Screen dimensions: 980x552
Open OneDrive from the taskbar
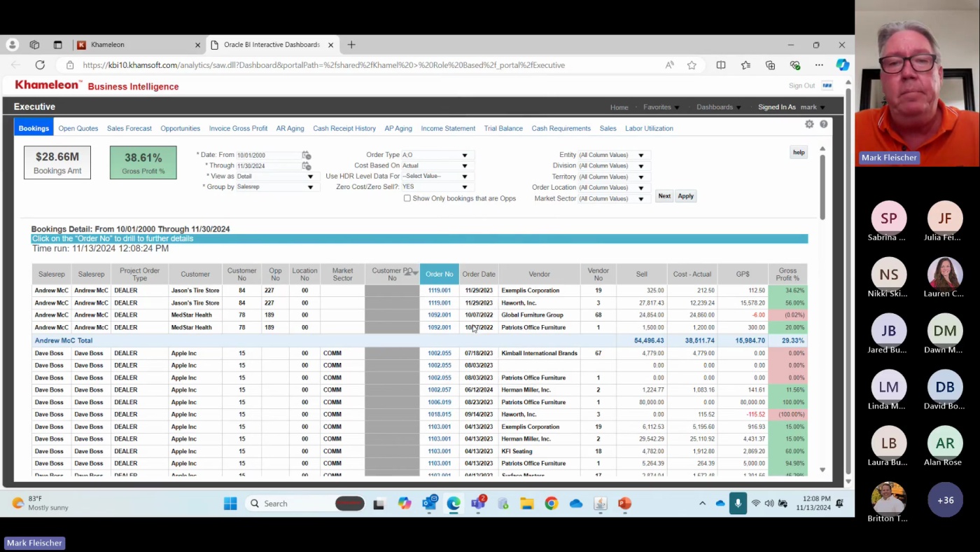pyautogui.click(x=576, y=504)
